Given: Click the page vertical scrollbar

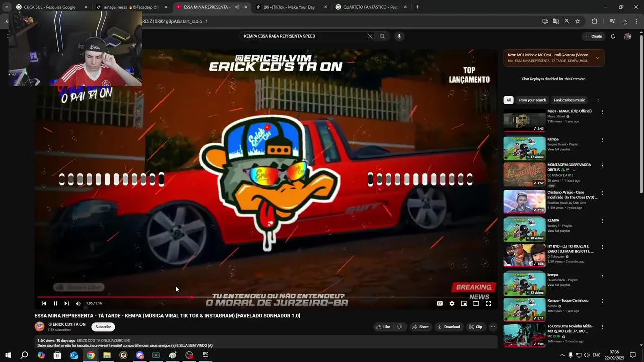Looking at the screenshot, I should coord(641,113).
